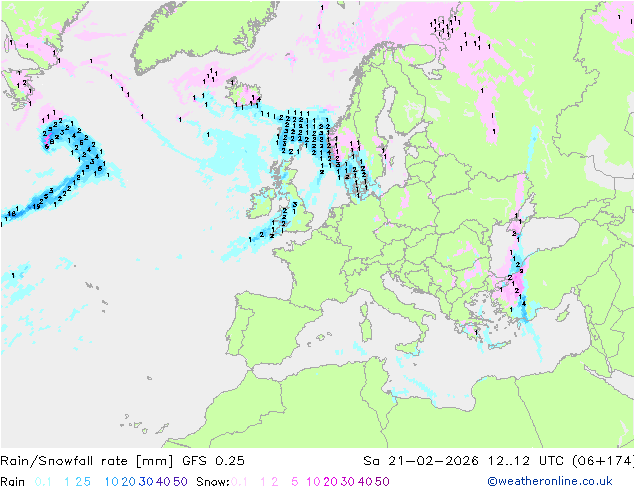The width and height of the screenshot is (634, 490).
Task: Click the 'GFS 0.25' model label
Action: pyautogui.click(x=213, y=461)
